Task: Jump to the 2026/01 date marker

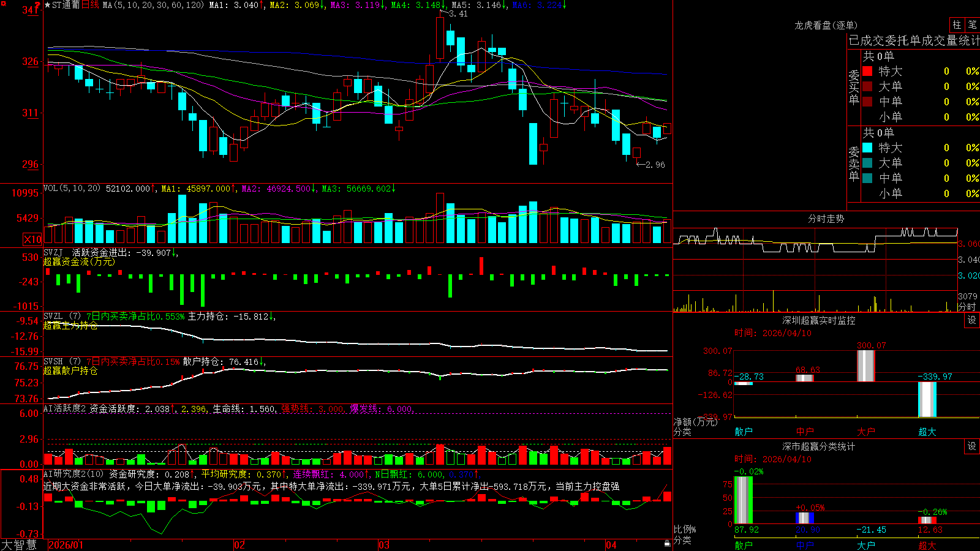Action: (66, 545)
